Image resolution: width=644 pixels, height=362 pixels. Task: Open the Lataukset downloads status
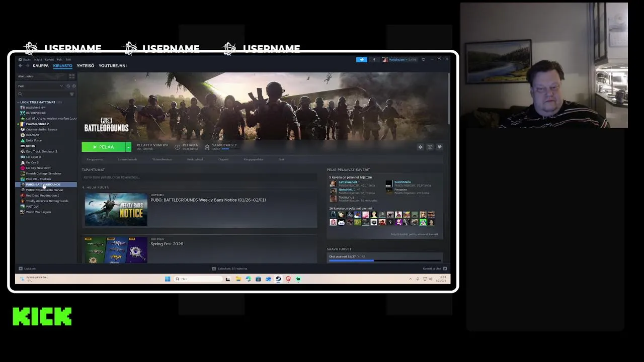pos(229,268)
